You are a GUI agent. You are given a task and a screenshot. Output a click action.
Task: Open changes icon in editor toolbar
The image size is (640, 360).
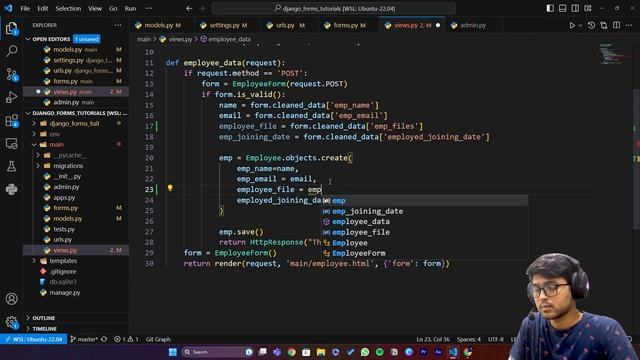[x=604, y=25]
